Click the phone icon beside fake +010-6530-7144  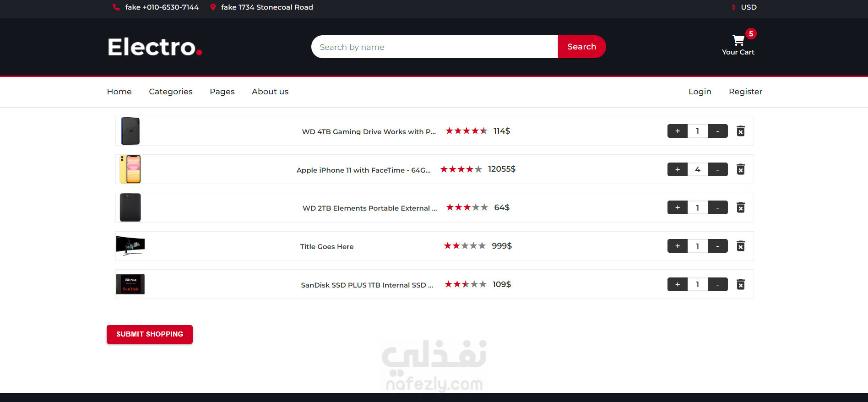116,7
